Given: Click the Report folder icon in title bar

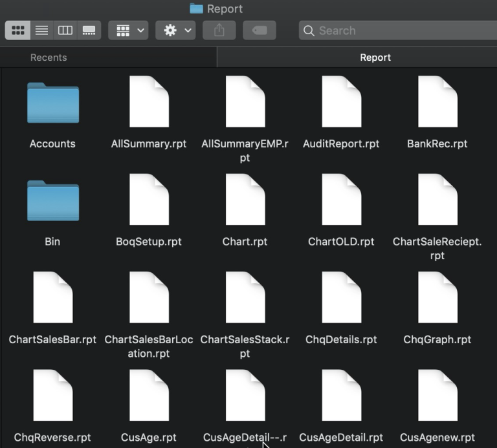Looking at the screenshot, I should pyautogui.click(x=196, y=8).
